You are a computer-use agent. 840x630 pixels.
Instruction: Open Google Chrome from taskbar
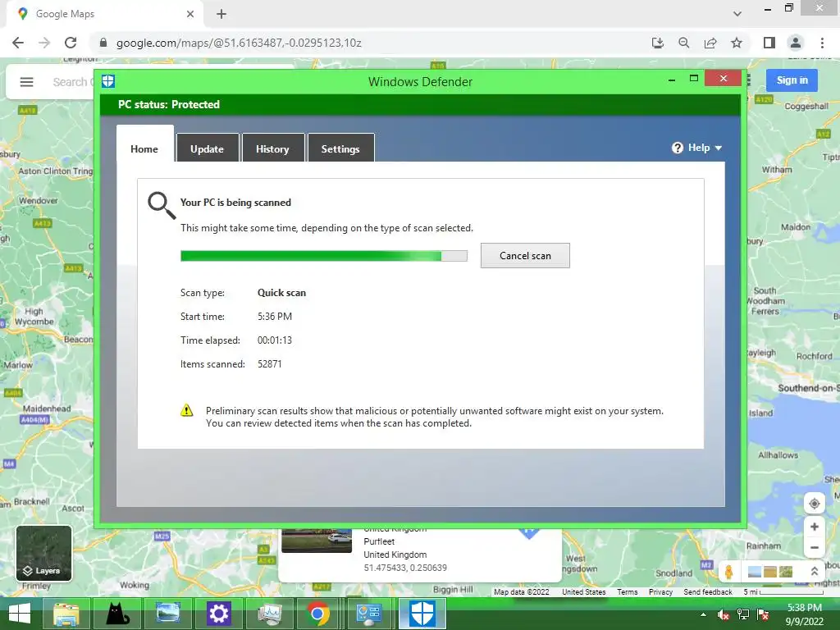[317, 614]
